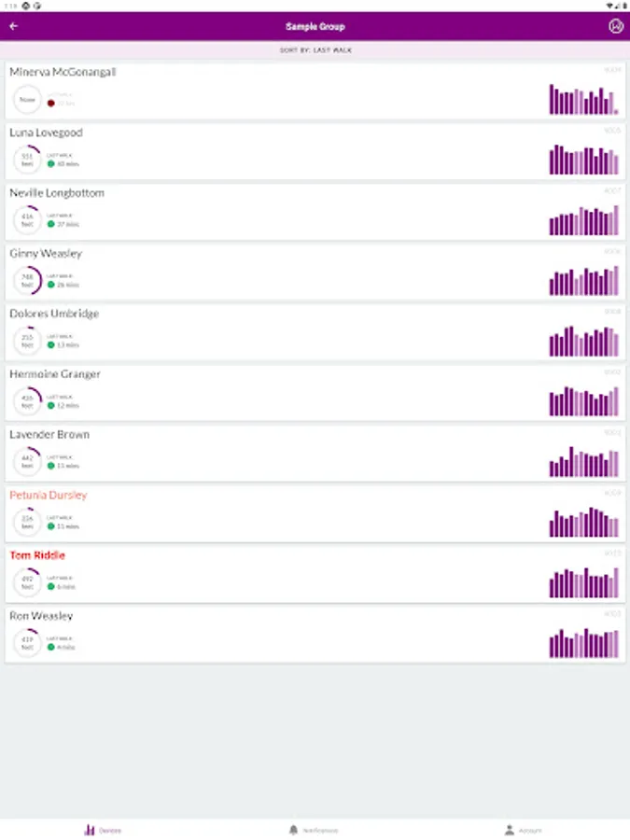Tap the back arrow in header
The height and width of the screenshot is (840, 630).
pos(13,26)
